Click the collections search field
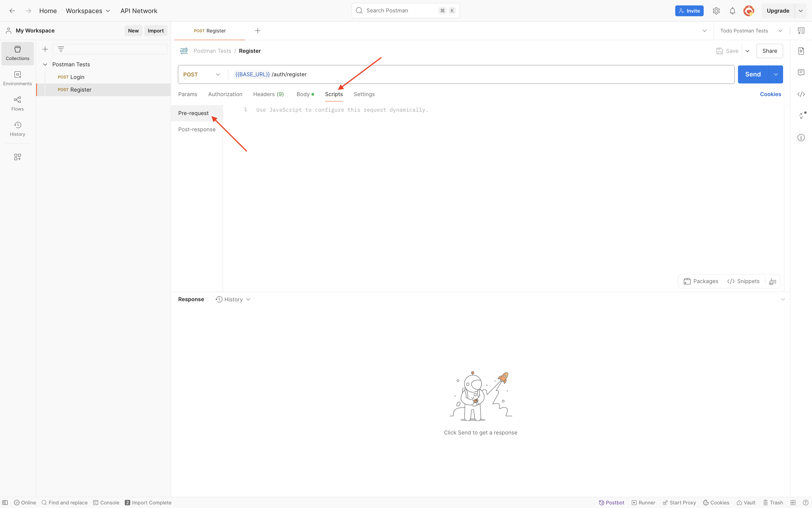Screen dimensions: 812x508 click(110, 49)
